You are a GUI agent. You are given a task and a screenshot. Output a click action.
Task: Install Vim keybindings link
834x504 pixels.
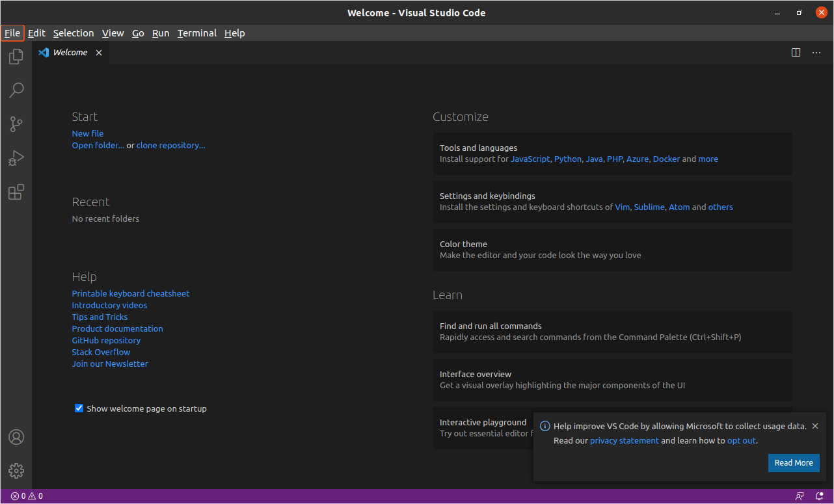tap(623, 207)
